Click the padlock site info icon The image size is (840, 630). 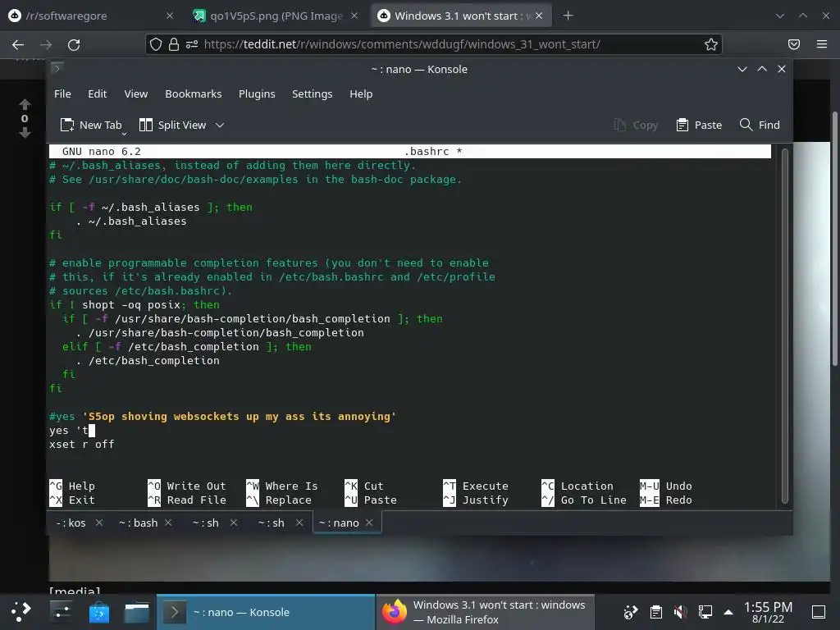174,44
